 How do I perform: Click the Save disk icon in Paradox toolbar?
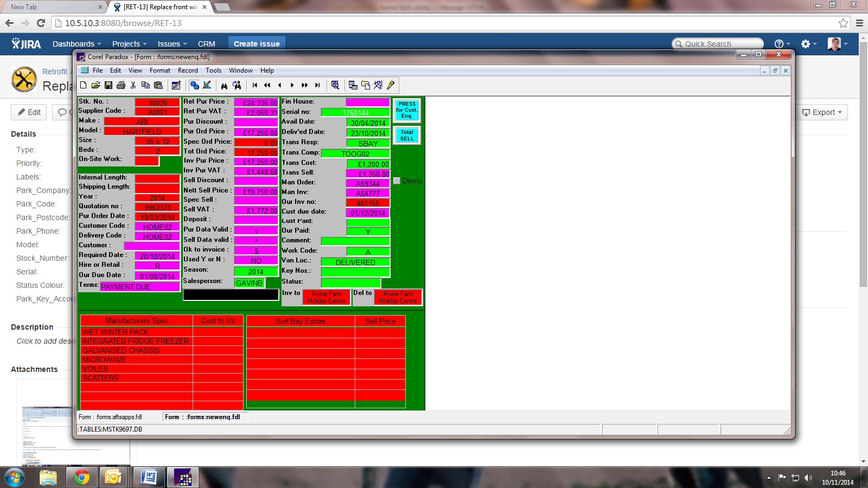(x=108, y=85)
